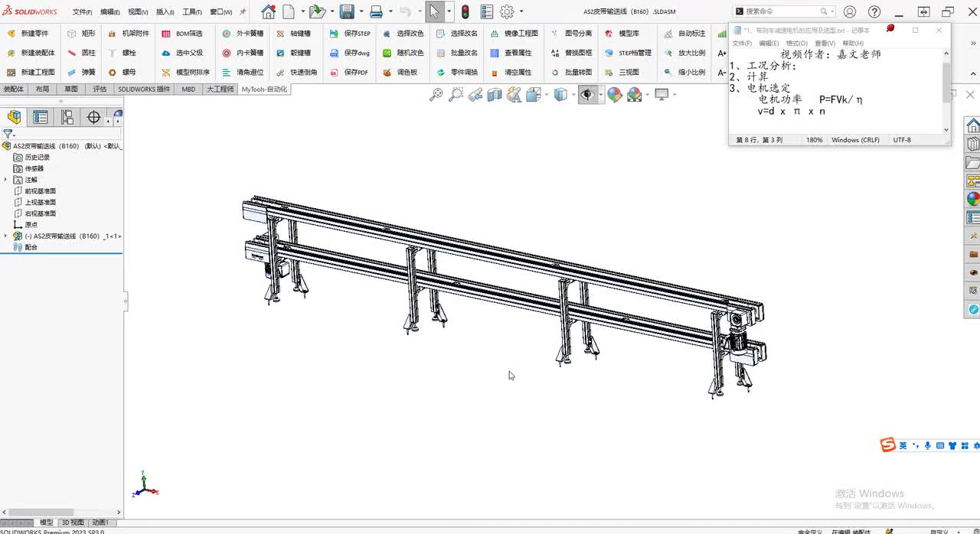Viewport: 980px width, 534px height.
Task: Insert a 螺栓 from the ribbon
Action: pos(122,53)
